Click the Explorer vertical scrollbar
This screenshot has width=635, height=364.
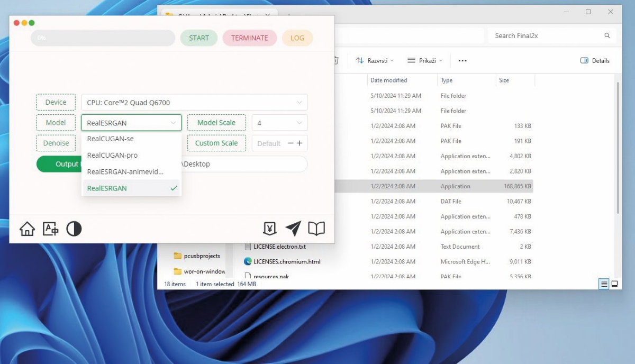617,148
